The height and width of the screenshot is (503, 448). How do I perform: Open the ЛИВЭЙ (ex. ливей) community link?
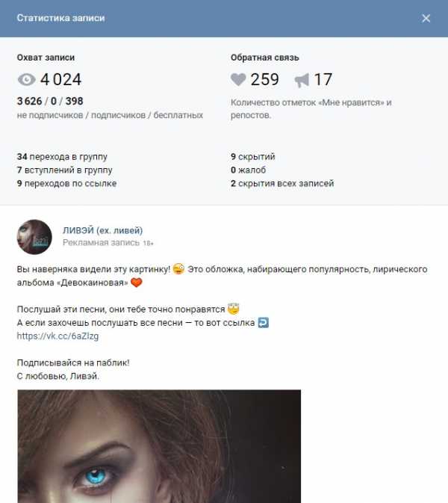(102, 230)
